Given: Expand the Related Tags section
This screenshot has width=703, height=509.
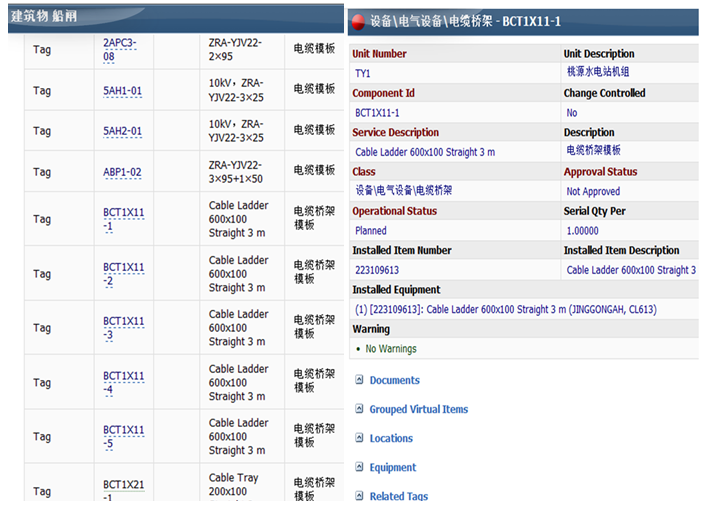Looking at the screenshot, I should click(360, 496).
